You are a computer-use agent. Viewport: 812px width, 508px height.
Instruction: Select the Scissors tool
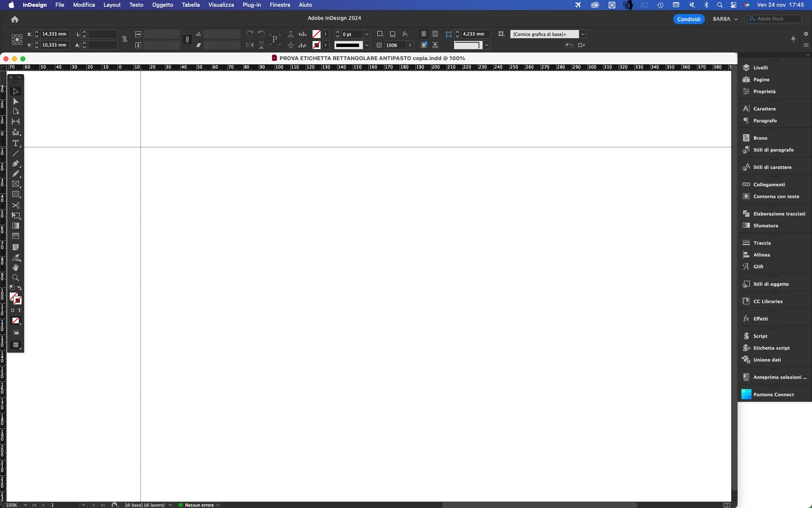coord(16,205)
